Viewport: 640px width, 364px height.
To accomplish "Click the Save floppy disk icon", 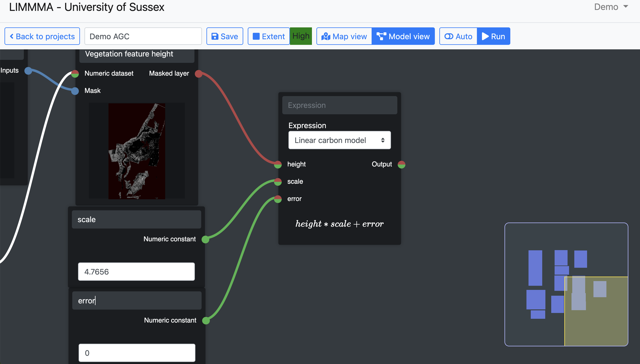I will coord(215,36).
